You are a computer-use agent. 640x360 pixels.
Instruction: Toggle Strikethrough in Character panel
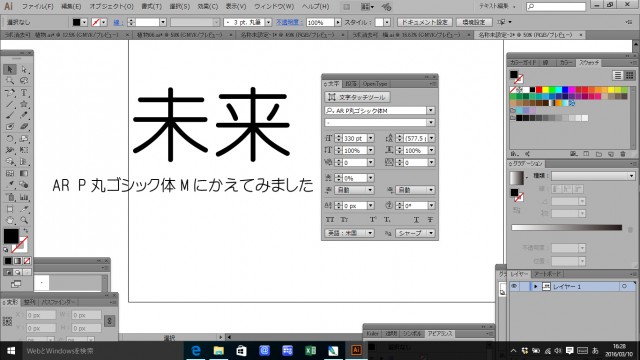click(x=430, y=220)
